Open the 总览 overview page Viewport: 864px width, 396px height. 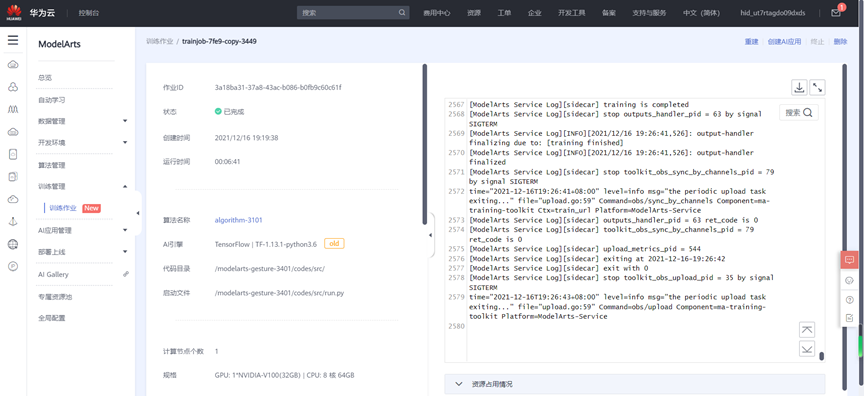click(x=45, y=78)
